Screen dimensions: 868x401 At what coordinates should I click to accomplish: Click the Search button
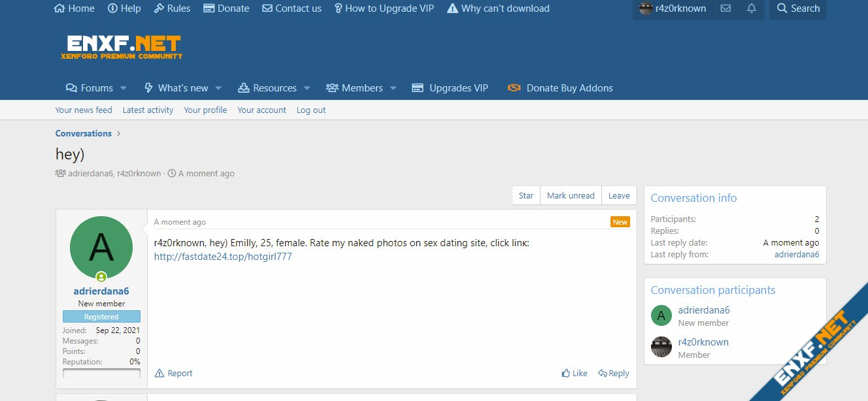798,8
